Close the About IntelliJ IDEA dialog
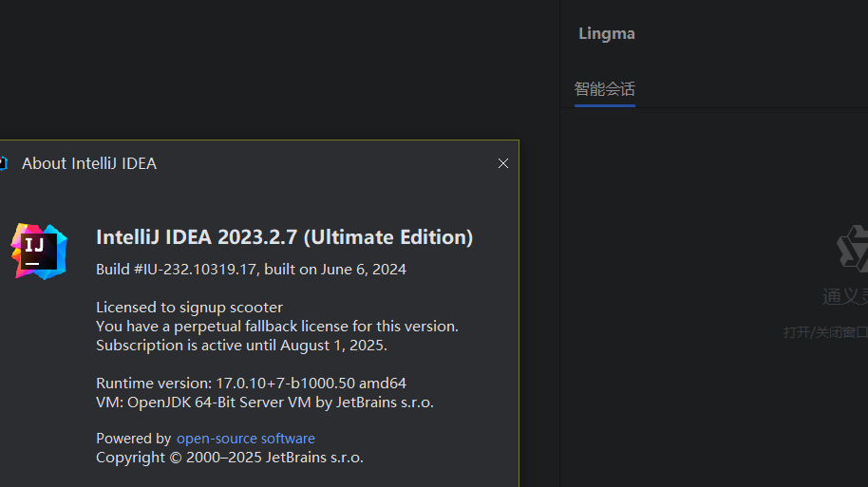The height and width of the screenshot is (487, 868). pos(503,163)
